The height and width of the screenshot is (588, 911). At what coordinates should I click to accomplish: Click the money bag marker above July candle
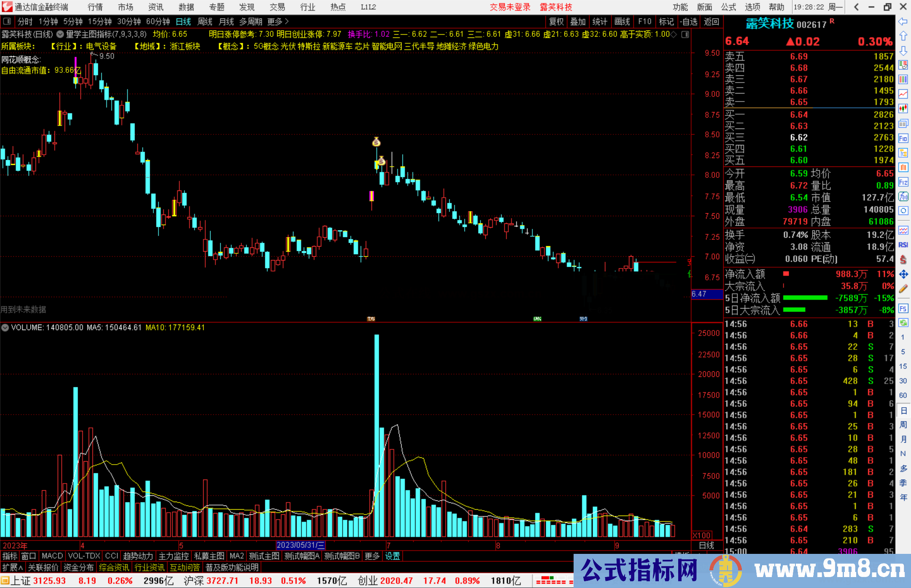coord(376,142)
